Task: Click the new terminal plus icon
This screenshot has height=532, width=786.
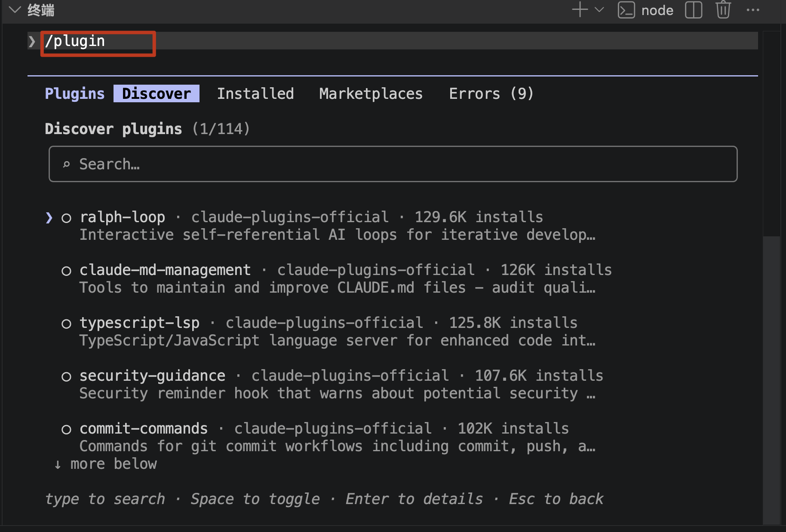Action: tap(580, 10)
